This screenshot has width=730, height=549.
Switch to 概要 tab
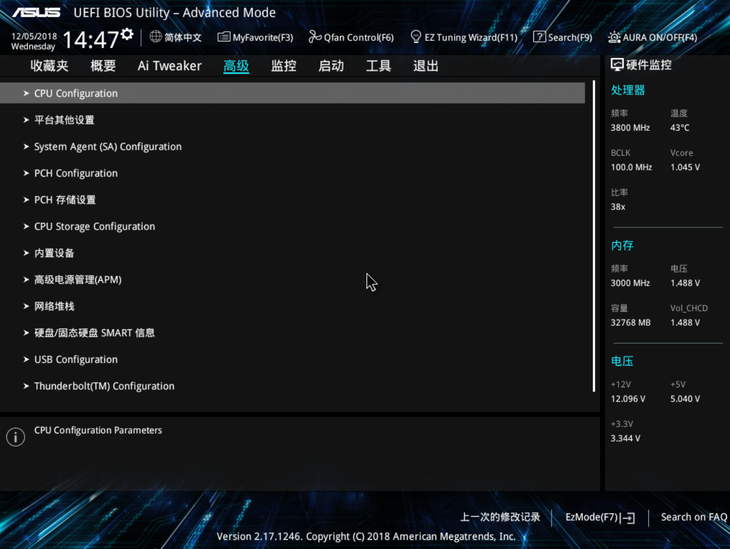[103, 66]
